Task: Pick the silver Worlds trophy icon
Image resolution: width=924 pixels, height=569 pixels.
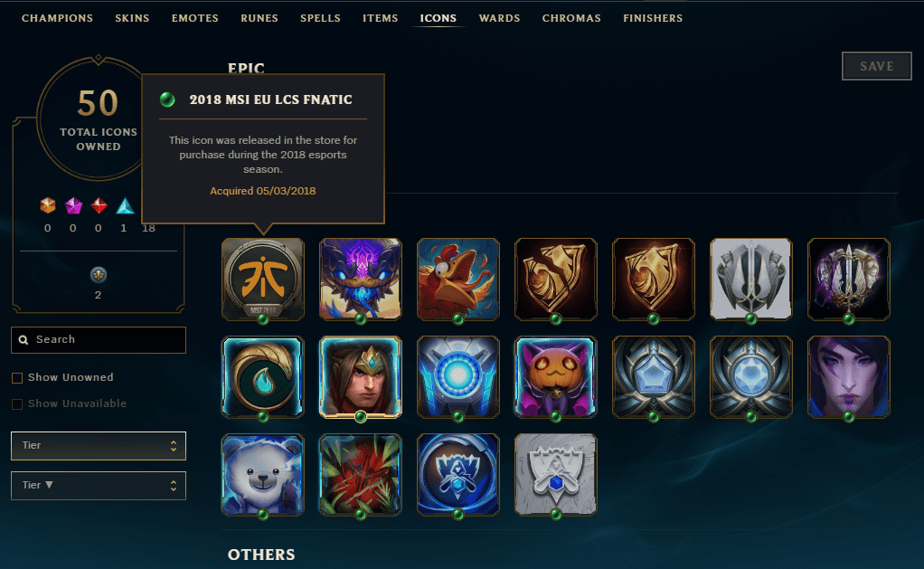Action: [556, 475]
